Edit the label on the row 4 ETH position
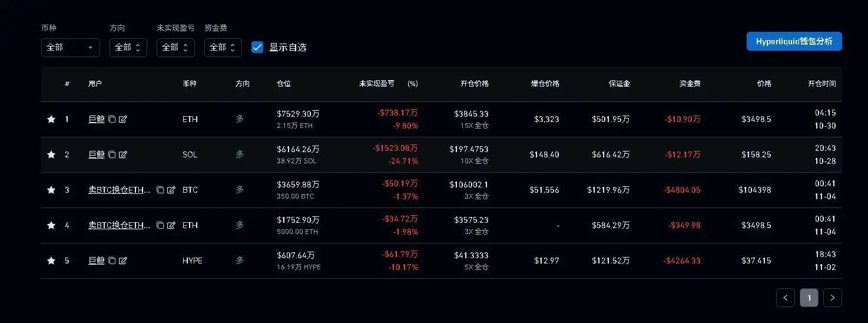Viewport: 868px width, 323px height. coord(171,225)
